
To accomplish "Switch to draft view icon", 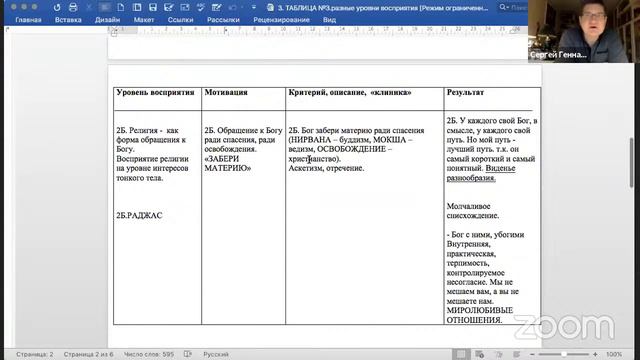I will (x=516, y=354).
